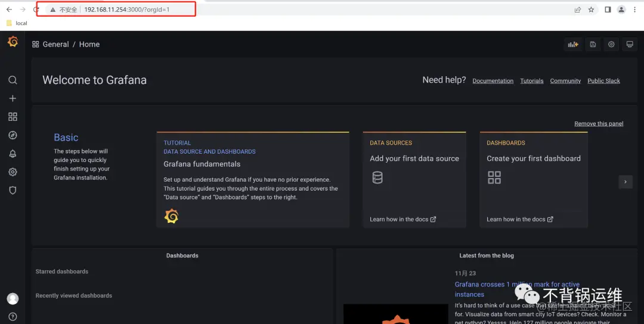Click the blog date 11月 23

click(465, 273)
